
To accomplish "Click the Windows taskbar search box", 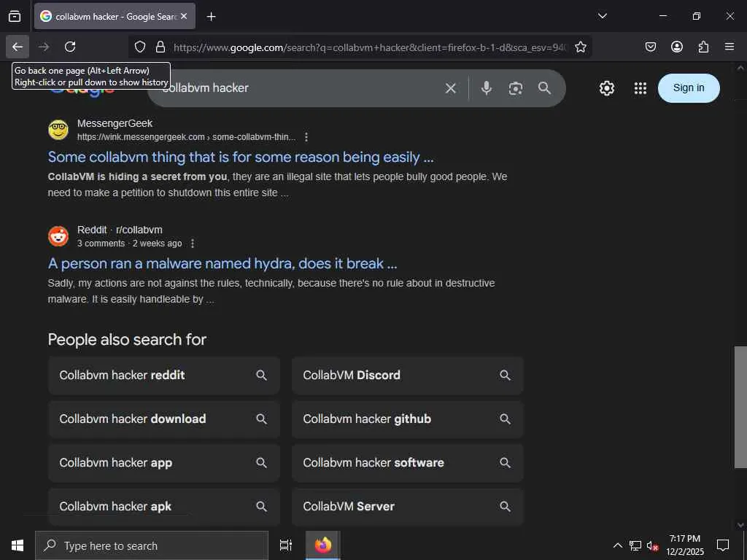I will click(x=152, y=545).
